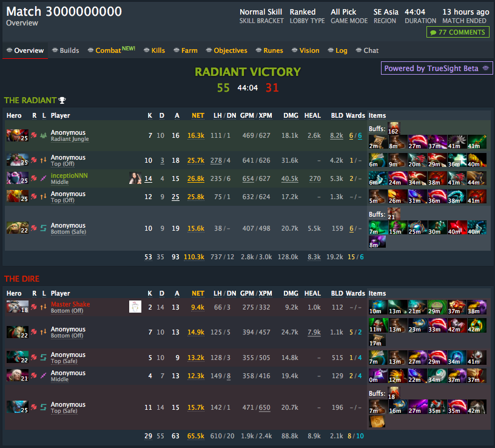Click Master Shake's net worth 9.4k

click(x=198, y=307)
